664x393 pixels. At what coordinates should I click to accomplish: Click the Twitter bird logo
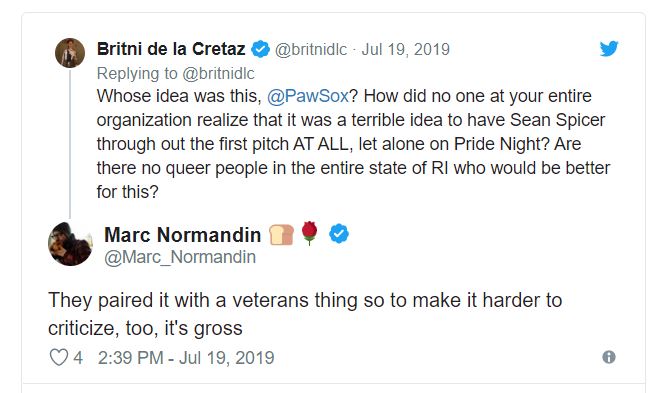tap(609, 48)
